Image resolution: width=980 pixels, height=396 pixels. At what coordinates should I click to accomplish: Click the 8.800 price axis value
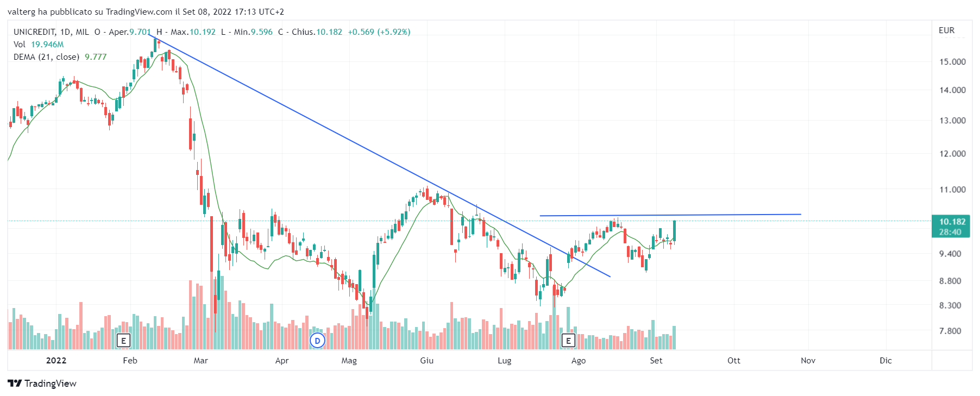950,281
